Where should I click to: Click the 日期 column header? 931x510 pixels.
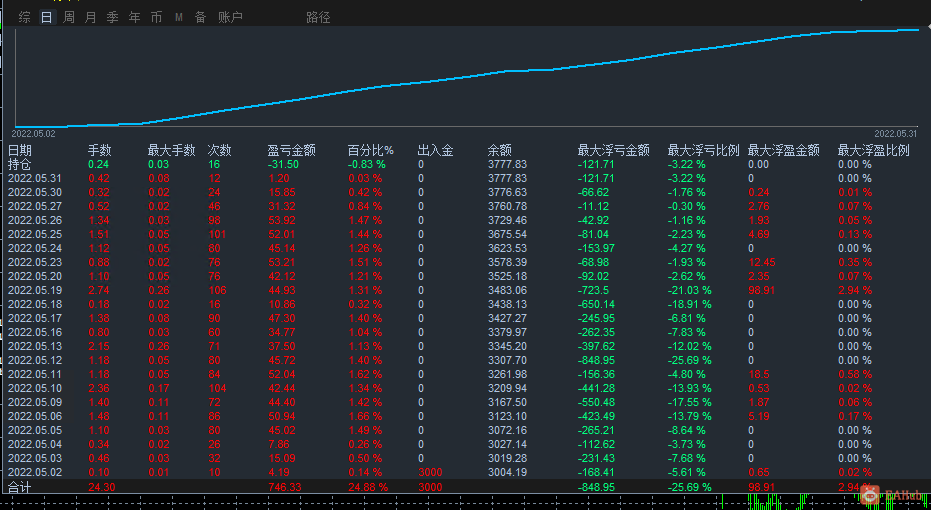coord(20,150)
